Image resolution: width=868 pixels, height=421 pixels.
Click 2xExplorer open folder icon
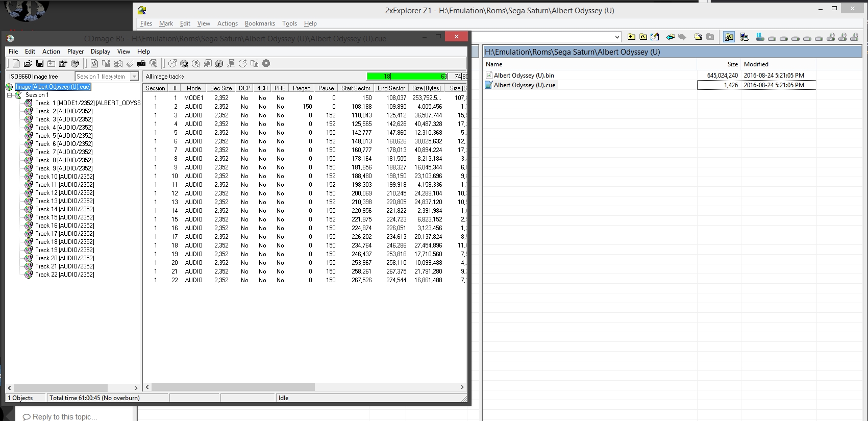tap(698, 37)
